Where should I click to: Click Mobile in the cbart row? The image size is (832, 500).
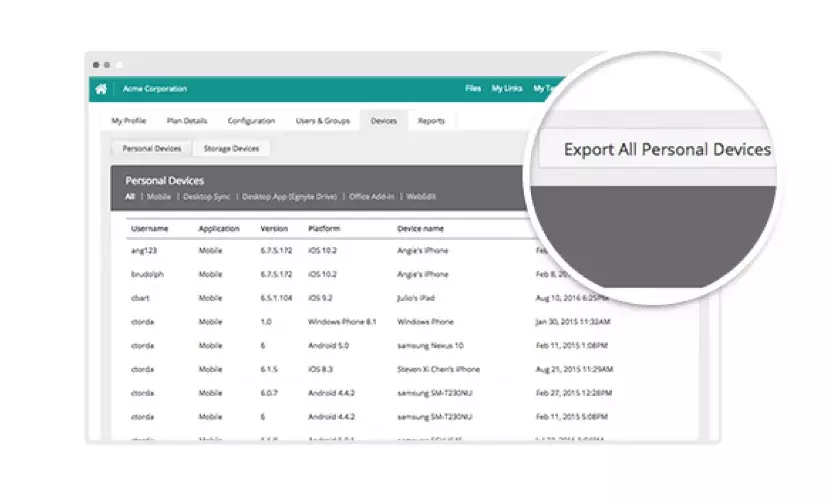[x=210, y=298]
